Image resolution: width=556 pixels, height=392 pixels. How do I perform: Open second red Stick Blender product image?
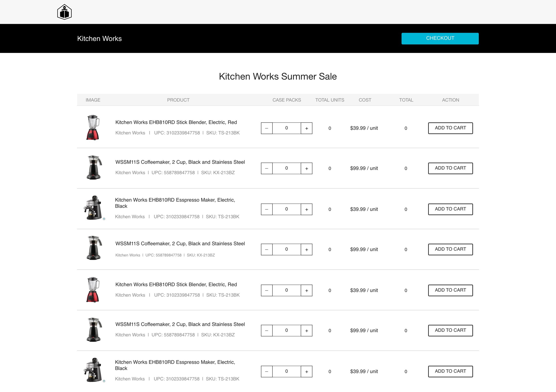(93, 289)
